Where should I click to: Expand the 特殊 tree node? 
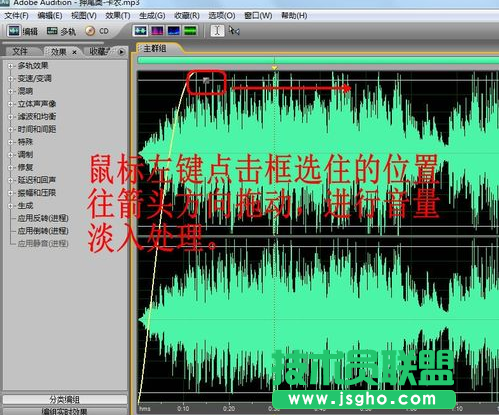[x=10, y=142]
